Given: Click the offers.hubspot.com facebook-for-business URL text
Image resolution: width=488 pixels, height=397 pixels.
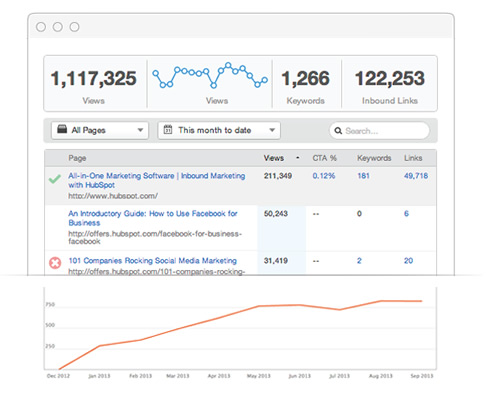Looking at the screenshot, I should point(155,237).
